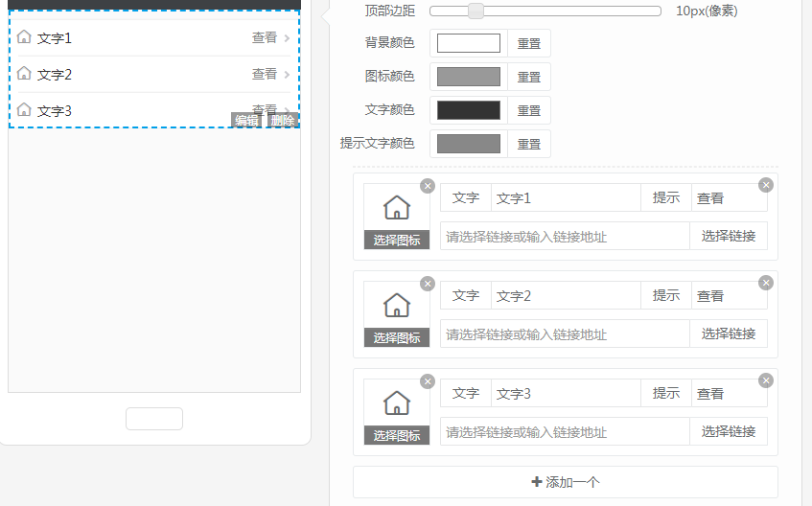Remove icon with X on 文字1 card
Viewport: 812px width, 506px height.
(x=428, y=186)
